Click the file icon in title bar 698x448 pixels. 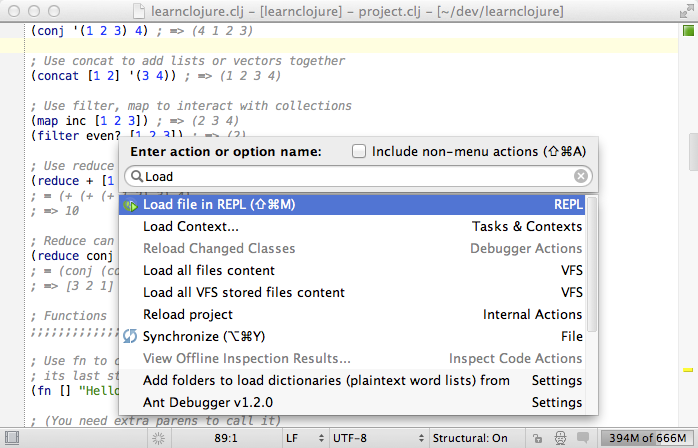[x=139, y=11]
